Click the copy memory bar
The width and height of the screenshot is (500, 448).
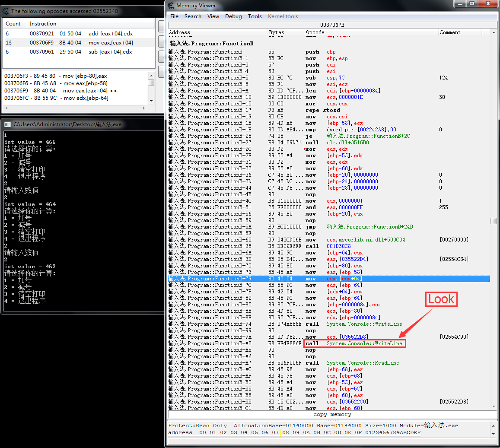point(332,415)
